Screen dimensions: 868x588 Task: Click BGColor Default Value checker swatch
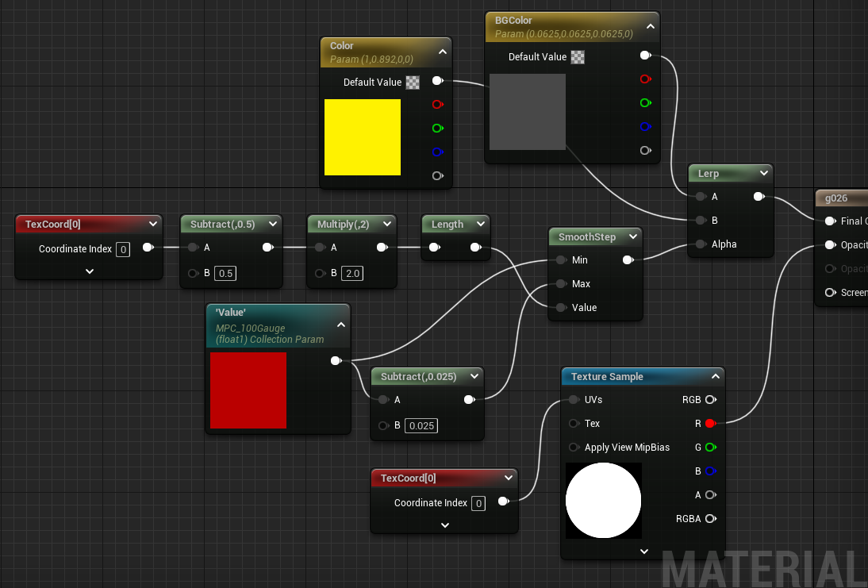[578, 57]
